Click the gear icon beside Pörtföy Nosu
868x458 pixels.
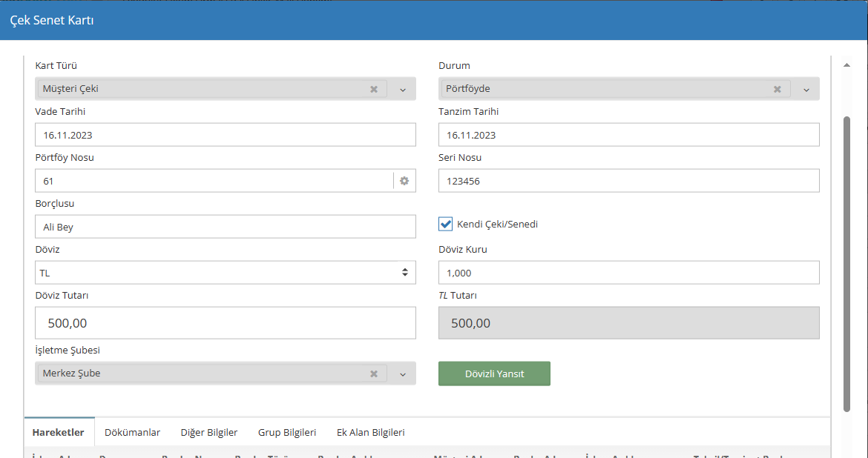404,181
